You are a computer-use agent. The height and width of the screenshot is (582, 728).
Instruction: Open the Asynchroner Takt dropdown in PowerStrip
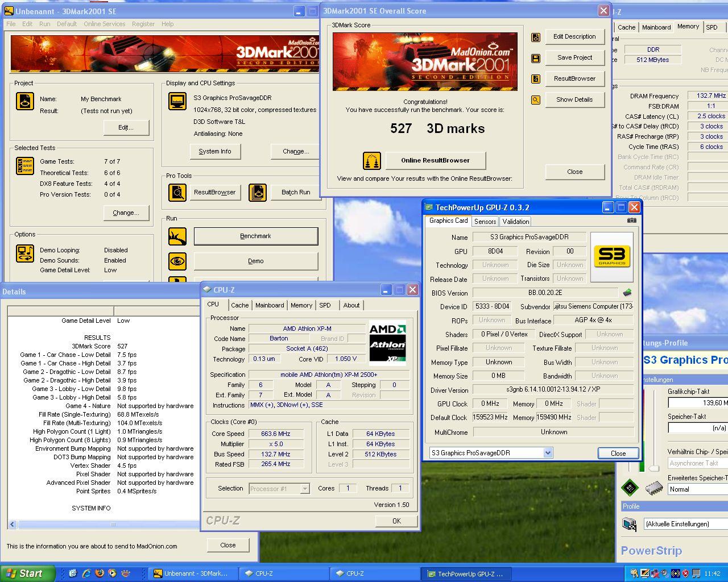(x=698, y=463)
